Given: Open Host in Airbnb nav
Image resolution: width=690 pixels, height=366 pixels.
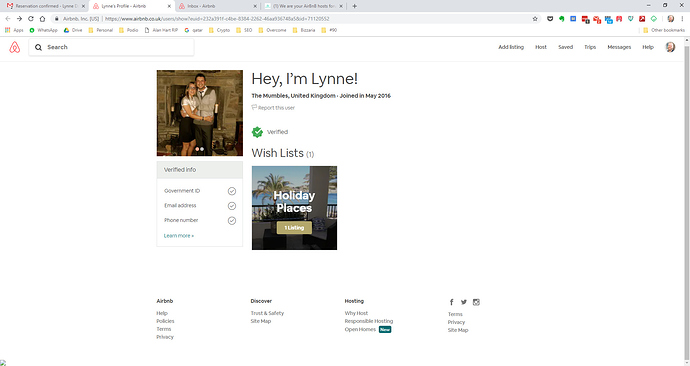Looking at the screenshot, I should pos(541,47).
